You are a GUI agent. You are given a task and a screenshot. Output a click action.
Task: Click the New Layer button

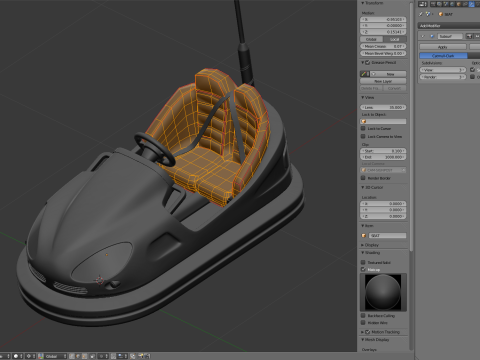click(x=383, y=81)
